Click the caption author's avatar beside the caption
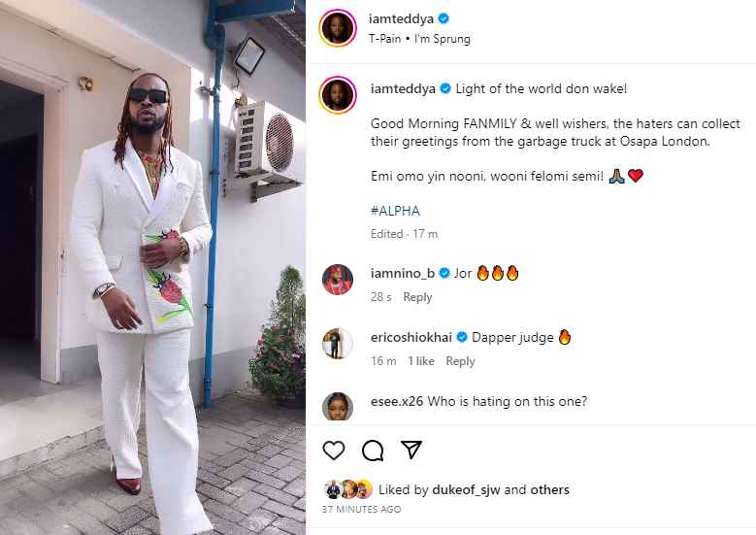 (x=338, y=94)
